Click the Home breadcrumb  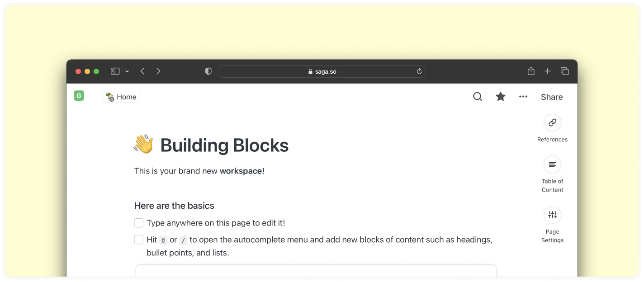tap(122, 97)
